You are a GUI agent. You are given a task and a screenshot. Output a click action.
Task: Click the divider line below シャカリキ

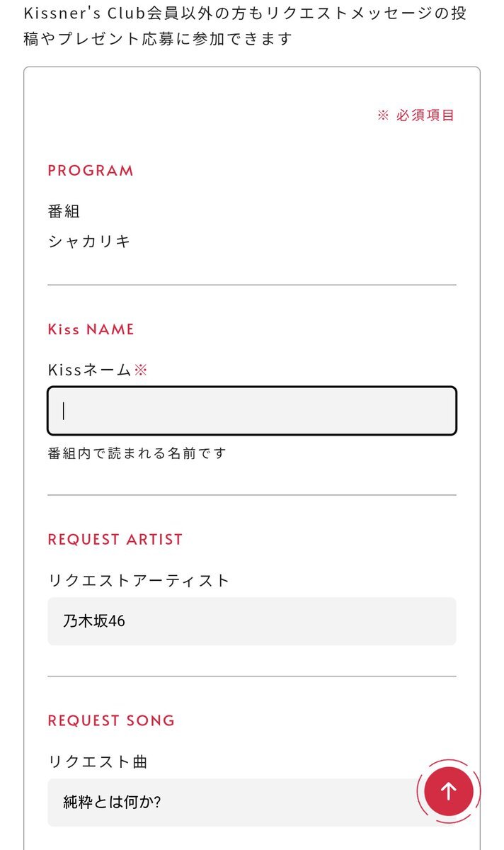pos(252,285)
